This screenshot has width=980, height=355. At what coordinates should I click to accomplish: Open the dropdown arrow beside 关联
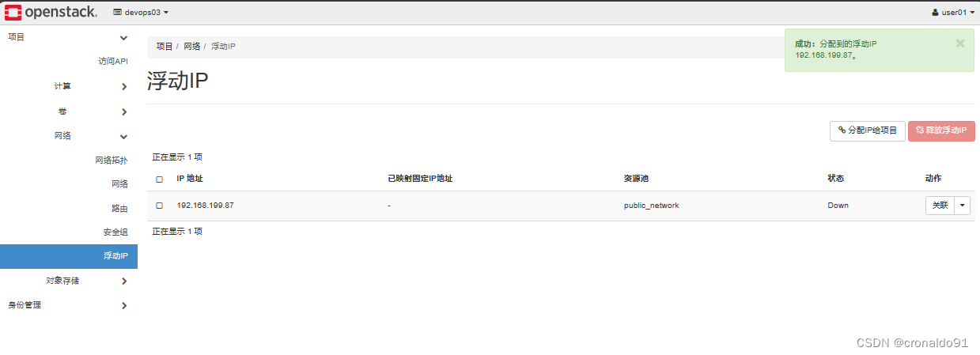(963, 206)
